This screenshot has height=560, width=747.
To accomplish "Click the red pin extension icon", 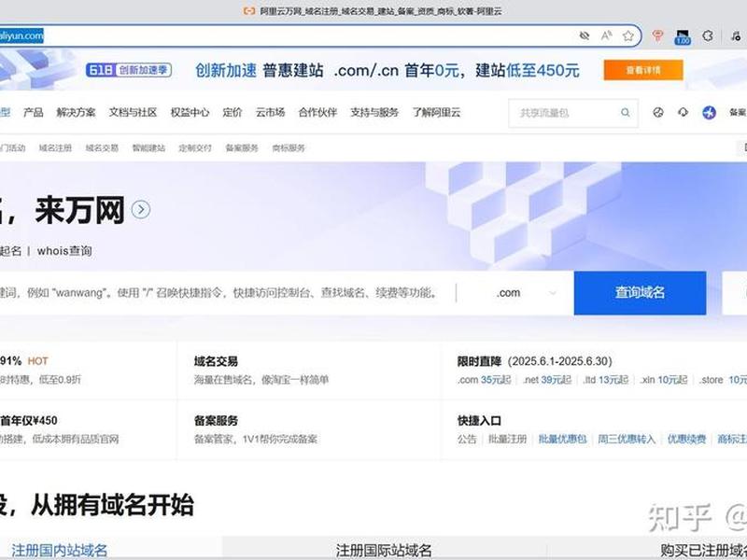I will point(657,35).
